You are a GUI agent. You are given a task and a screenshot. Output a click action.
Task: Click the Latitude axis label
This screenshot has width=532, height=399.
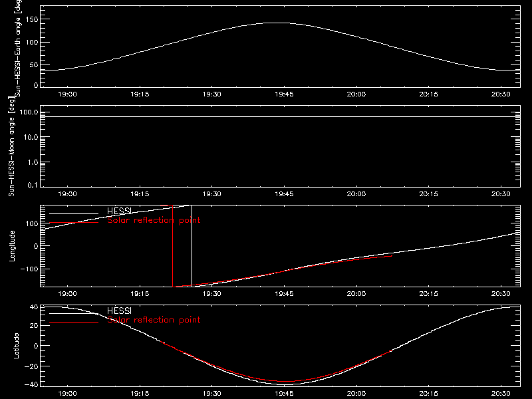coord(16,346)
